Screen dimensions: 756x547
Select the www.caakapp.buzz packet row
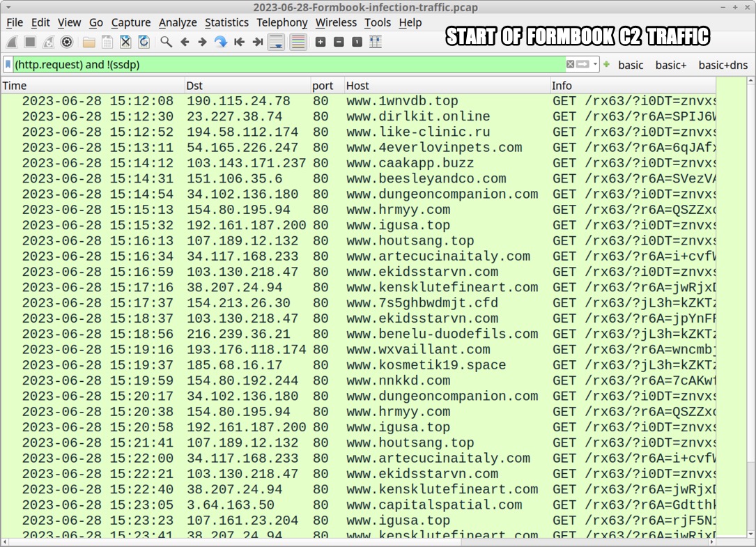(358, 163)
